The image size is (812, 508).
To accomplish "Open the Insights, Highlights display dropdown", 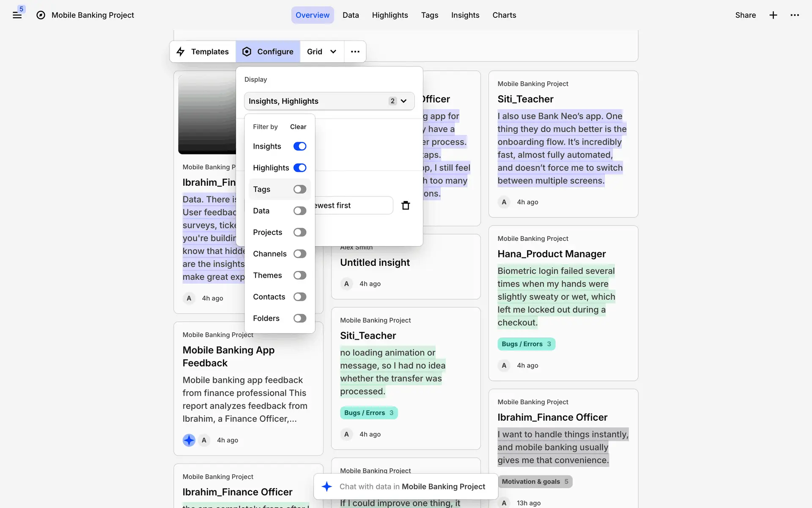I will [329, 101].
